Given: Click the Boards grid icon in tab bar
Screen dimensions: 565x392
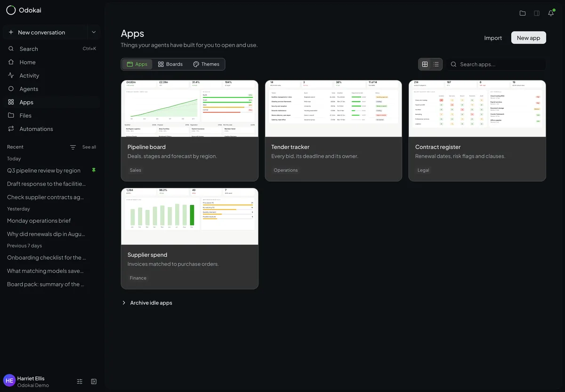Looking at the screenshot, I should pyautogui.click(x=161, y=64).
